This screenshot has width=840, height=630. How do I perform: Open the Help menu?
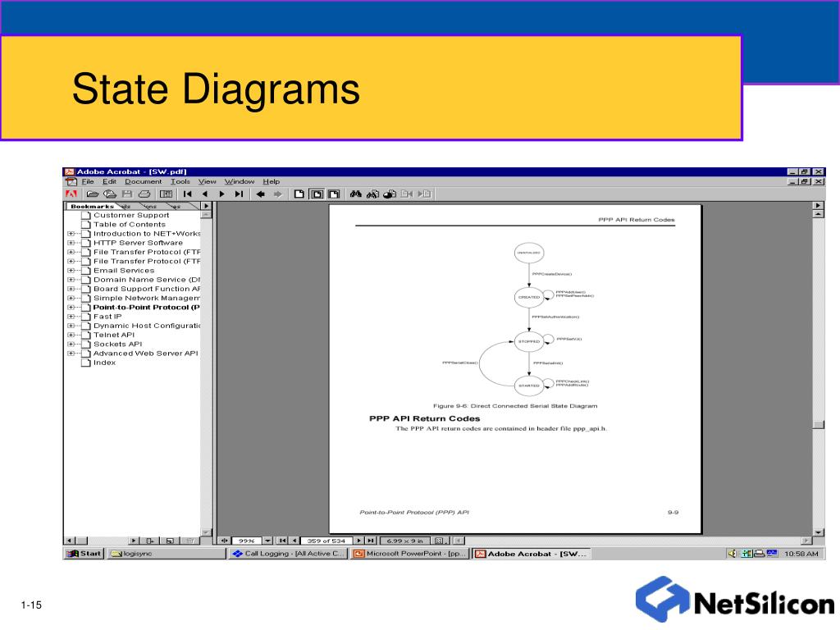click(x=271, y=181)
